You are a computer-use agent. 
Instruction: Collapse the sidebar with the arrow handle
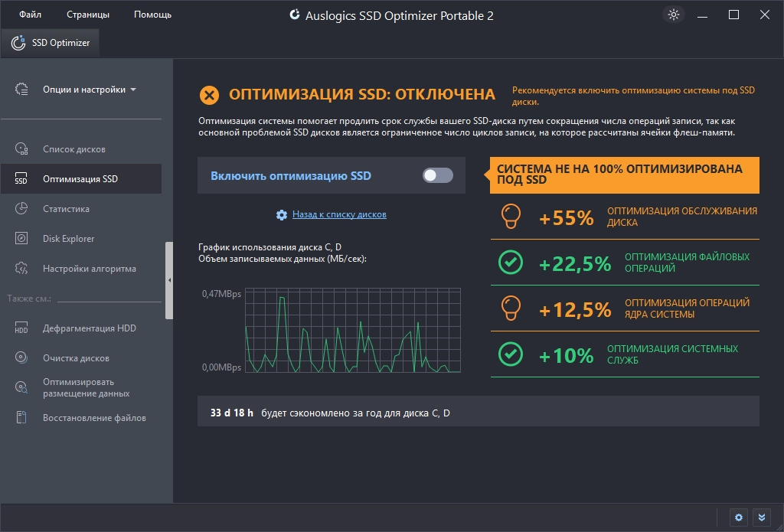coord(169,280)
